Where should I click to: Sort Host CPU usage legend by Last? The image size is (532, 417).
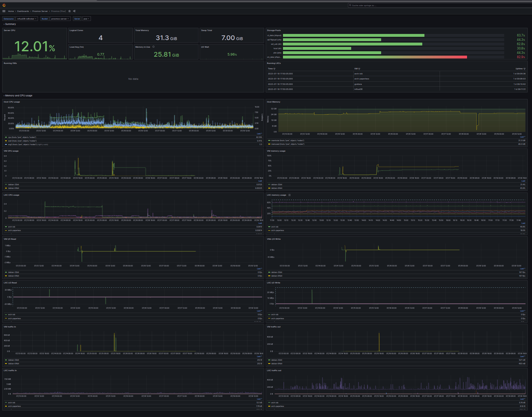259,134
